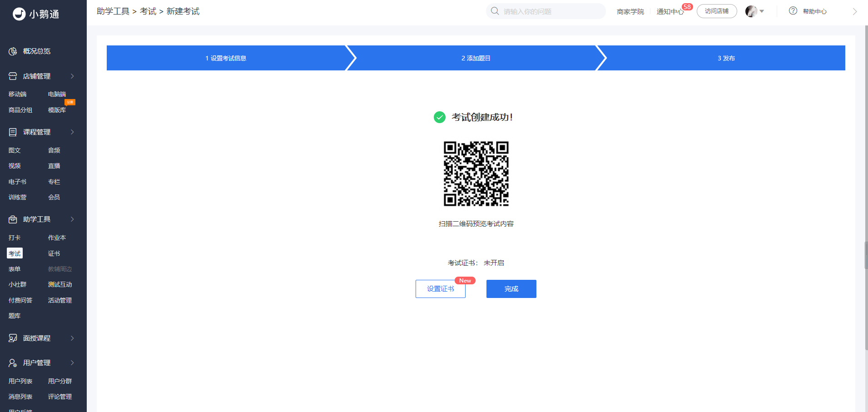Click the 店铺管理 store icon
Viewport: 868px width, 412px height.
coord(13,76)
